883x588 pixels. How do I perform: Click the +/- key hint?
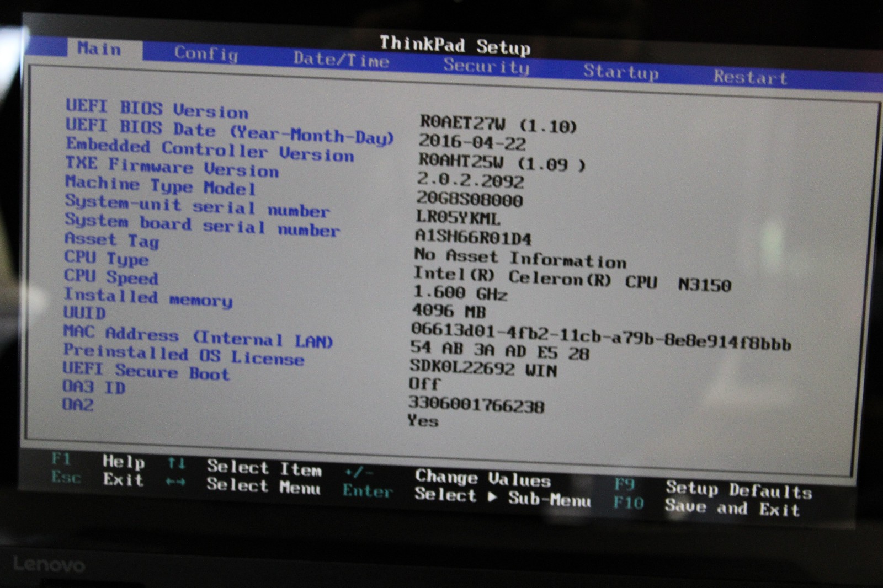[x=359, y=473]
